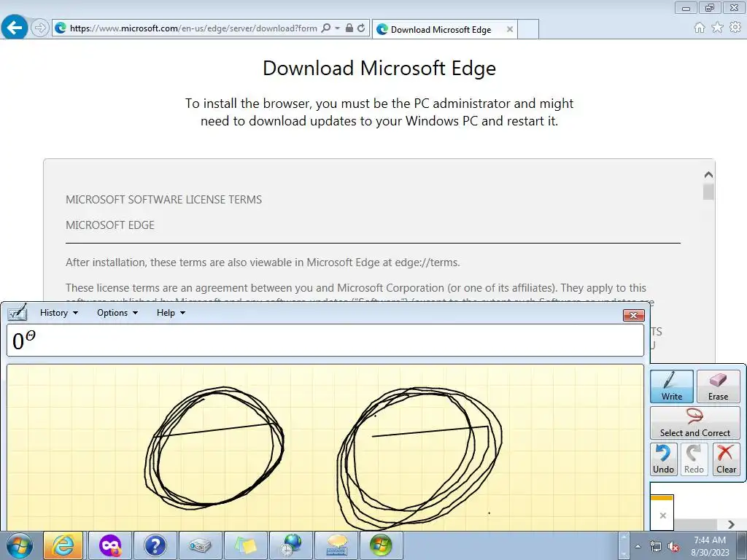
Task: Click the network tray icon
Action: tap(656, 546)
